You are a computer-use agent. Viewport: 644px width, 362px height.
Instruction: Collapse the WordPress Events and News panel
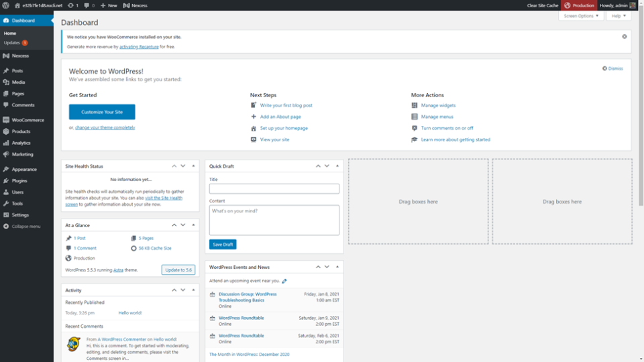pos(337,267)
